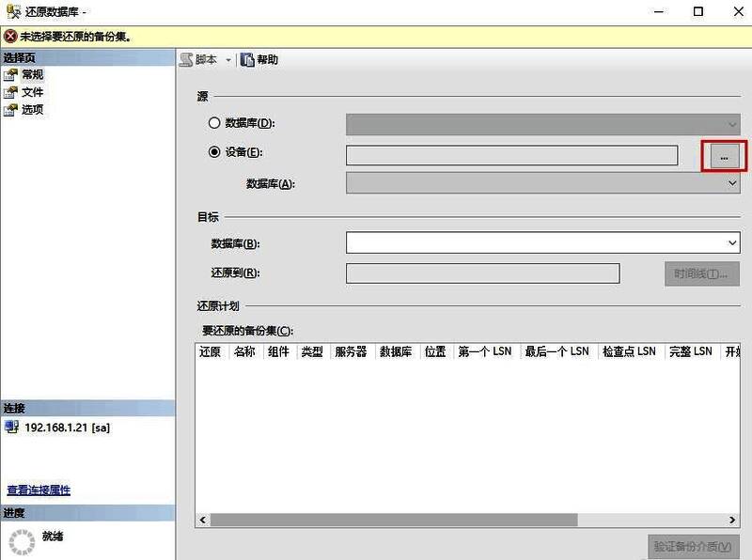Click the highlighted ... browse button for devices

tap(723, 157)
